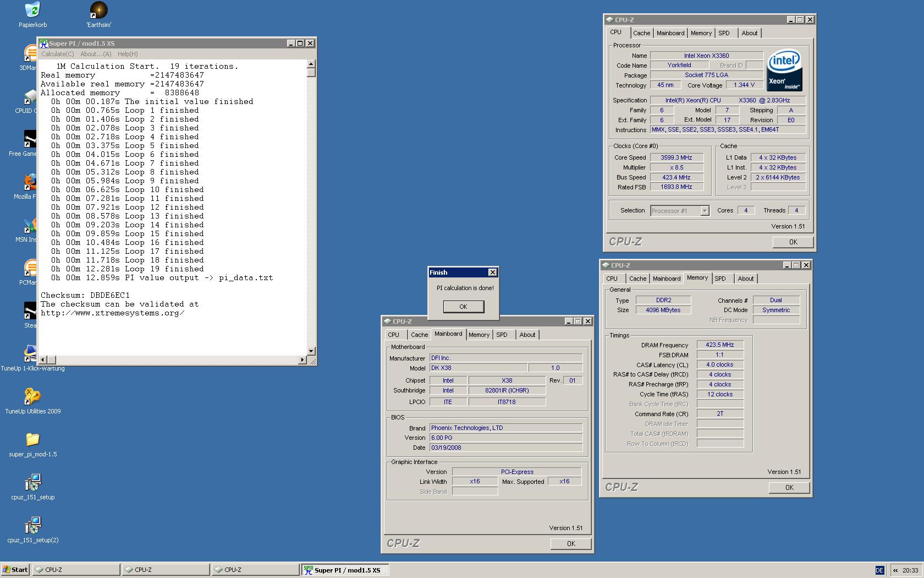Viewport: 924px width, 578px height.
Task: Select Super PI / mod1.5 XS taskbar button
Action: [x=345, y=570]
